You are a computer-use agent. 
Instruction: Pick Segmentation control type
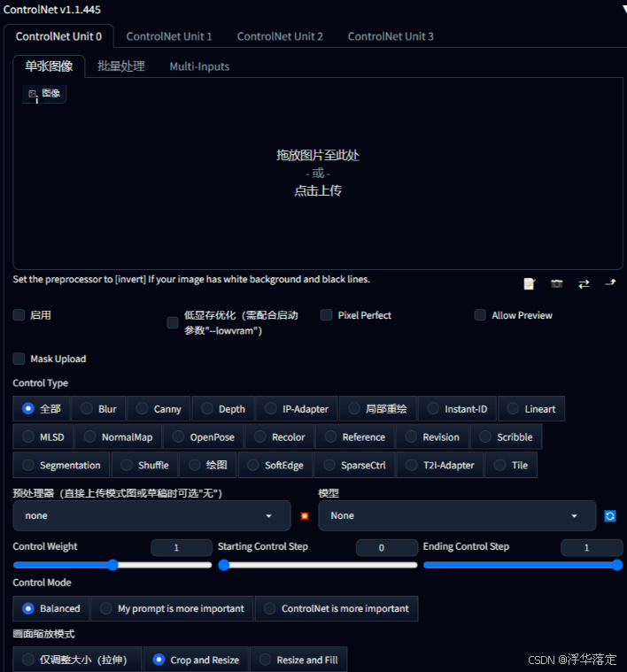pos(61,465)
